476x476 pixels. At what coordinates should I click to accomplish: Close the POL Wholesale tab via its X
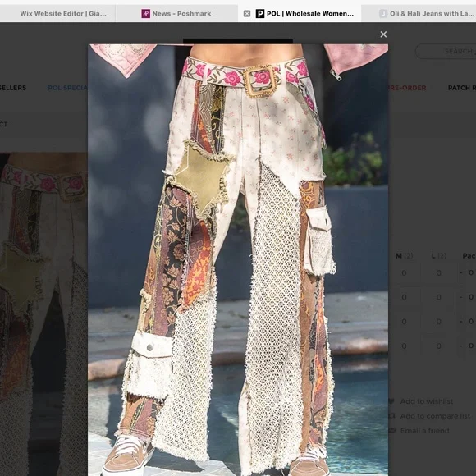(247, 13)
